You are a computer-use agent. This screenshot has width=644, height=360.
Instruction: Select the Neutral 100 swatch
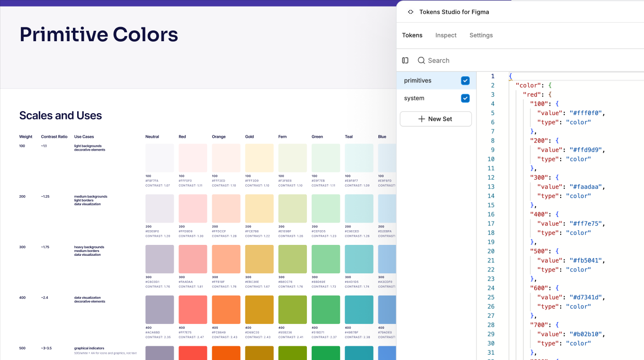pyautogui.click(x=160, y=158)
